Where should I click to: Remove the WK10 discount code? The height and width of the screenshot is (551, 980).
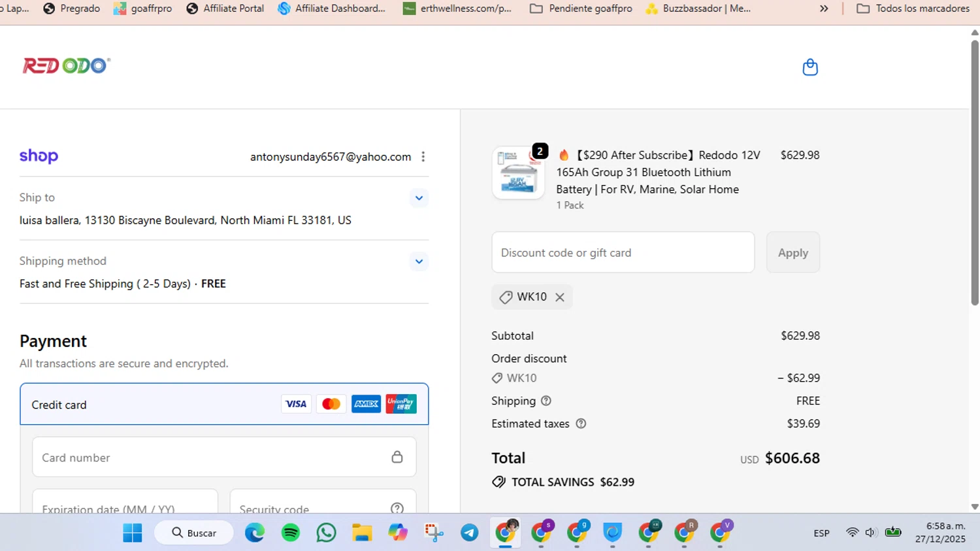point(560,297)
